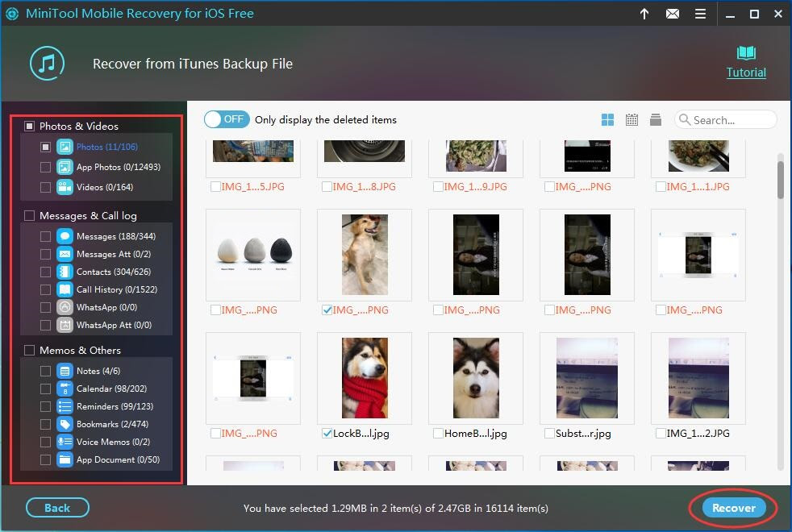
Task: Check the Messages & Call log checkbox
Action: point(29,215)
